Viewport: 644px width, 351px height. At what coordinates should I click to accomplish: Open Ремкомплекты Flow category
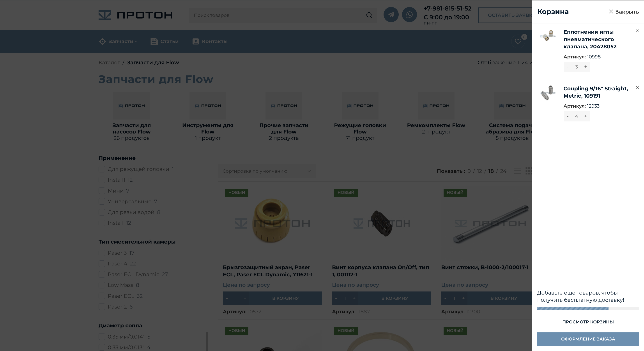coord(436,113)
